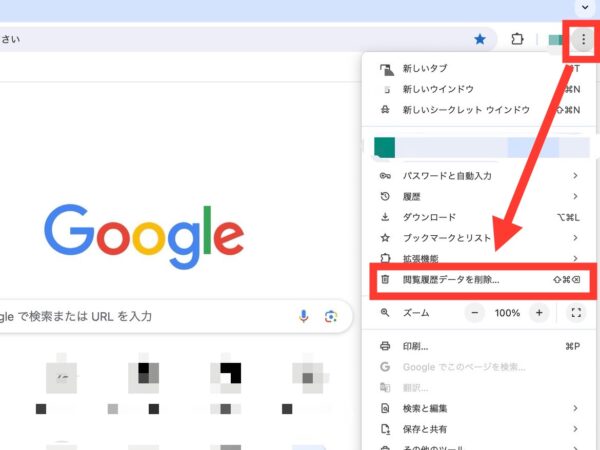600x450 pixels.
Task: Open 検索と編集 submenu
Action: coord(479,408)
